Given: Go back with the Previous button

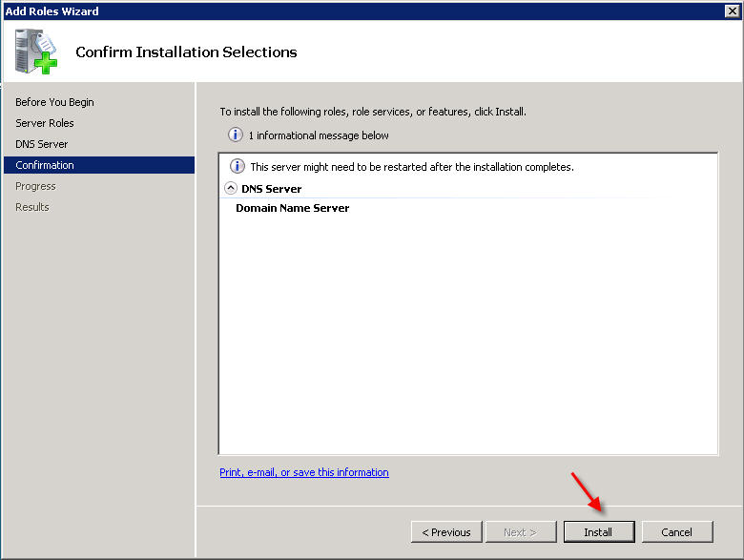Looking at the screenshot, I should (x=446, y=532).
